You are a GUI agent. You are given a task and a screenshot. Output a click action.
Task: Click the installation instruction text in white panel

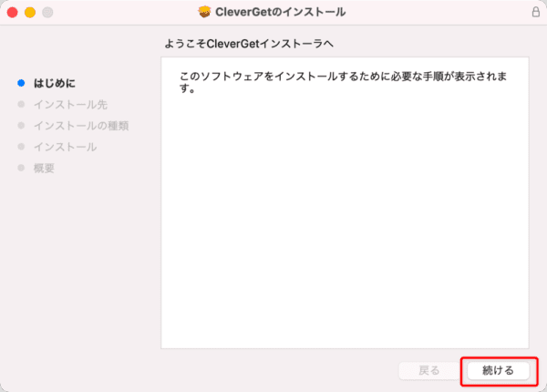point(344,82)
